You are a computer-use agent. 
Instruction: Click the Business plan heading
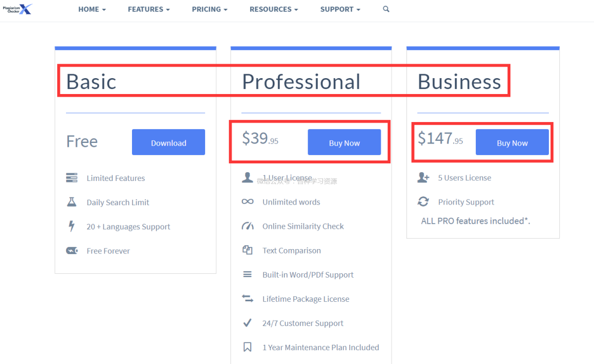click(459, 81)
